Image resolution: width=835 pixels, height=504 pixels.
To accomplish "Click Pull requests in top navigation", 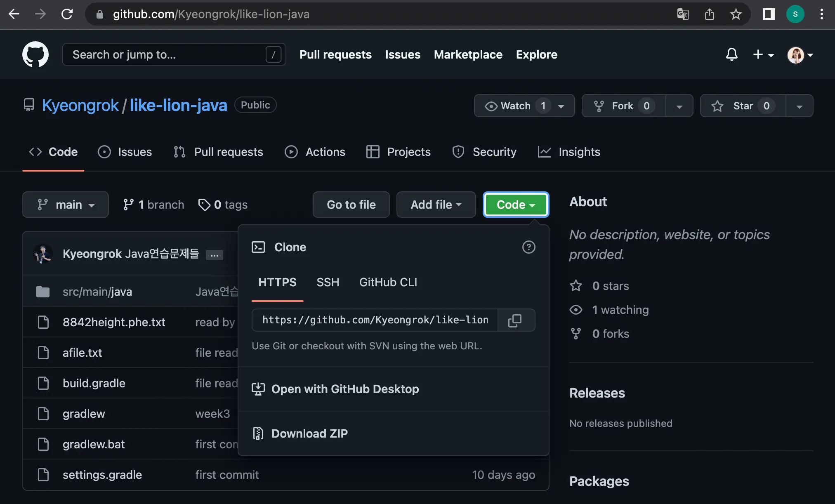I will click(335, 54).
